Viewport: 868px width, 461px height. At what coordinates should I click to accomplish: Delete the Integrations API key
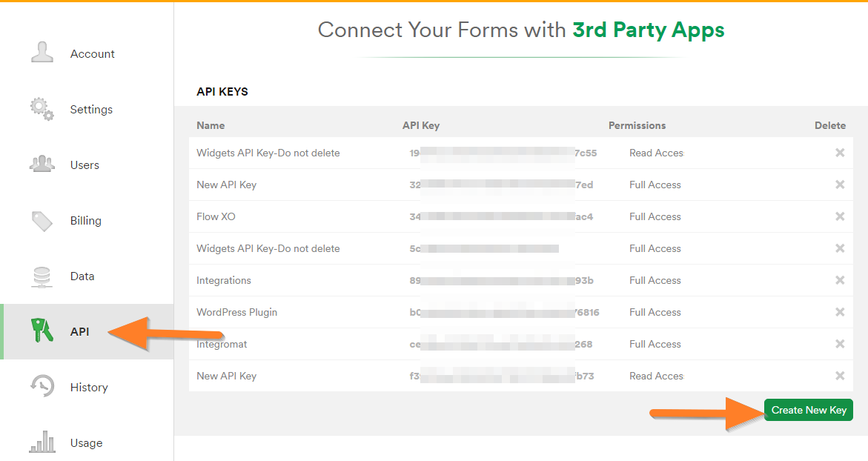coord(840,280)
